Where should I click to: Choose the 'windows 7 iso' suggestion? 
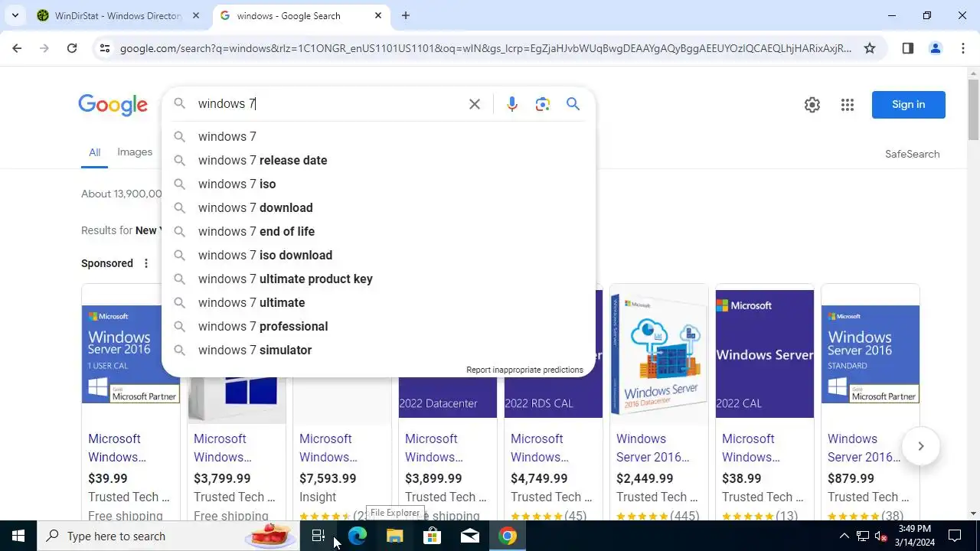pos(379,184)
